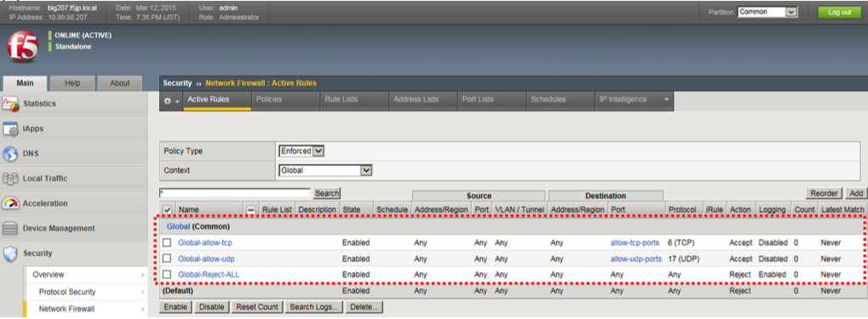Screen dimensions: 868x319
Task: Toggle the select-all checkbox in table header
Action: (x=167, y=210)
